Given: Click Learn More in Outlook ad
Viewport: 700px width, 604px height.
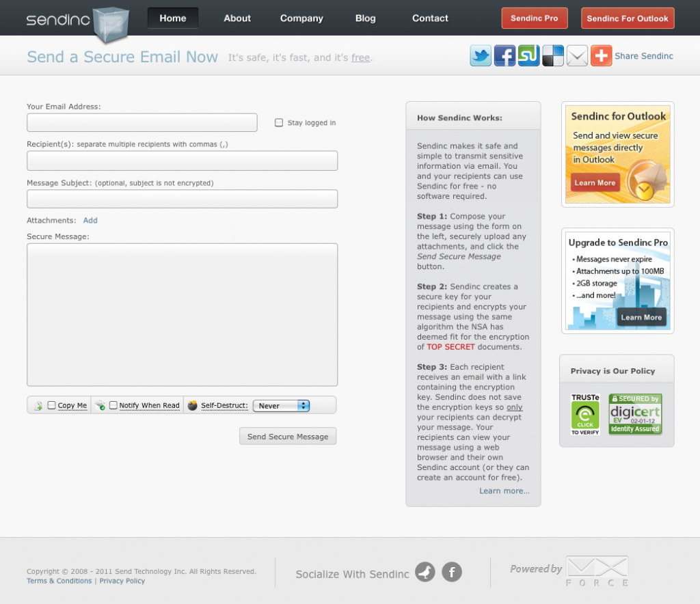Looking at the screenshot, I should 595,182.
